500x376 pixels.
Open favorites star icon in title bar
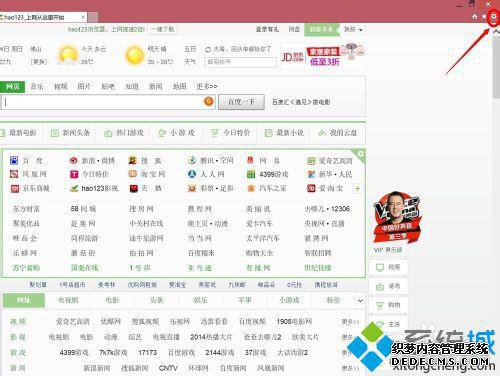click(x=484, y=17)
